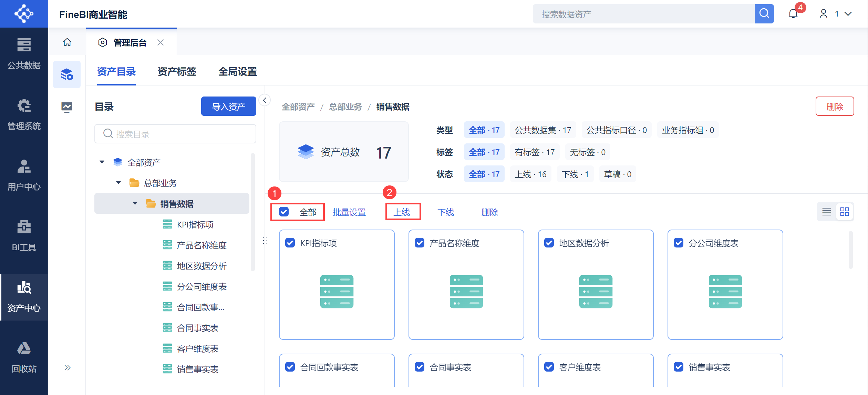The width and height of the screenshot is (868, 395).
Task: Open the 管理系统 sidebar section
Action: 24,114
